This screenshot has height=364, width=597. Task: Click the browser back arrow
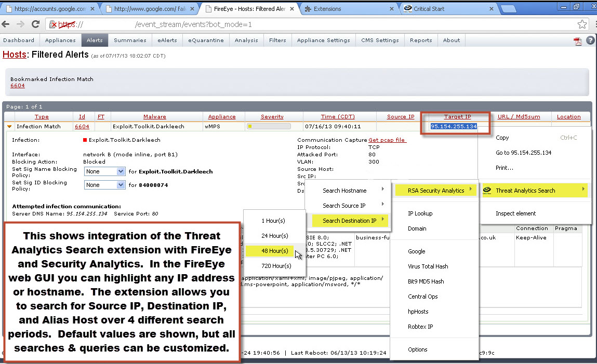point(6,24)
